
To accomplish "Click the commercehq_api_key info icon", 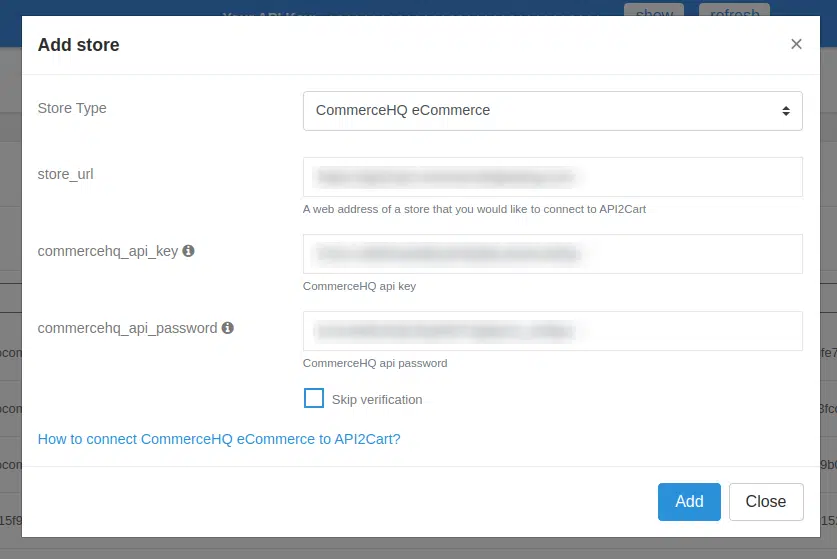I will 188,251.
